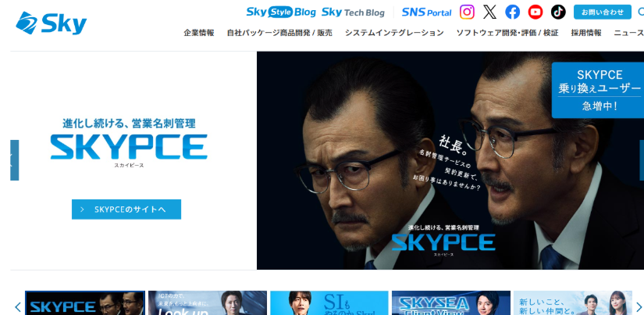The image size is (644, 315).
Task: Visit the Facebook icon link
Action: [x=512, y=12]
